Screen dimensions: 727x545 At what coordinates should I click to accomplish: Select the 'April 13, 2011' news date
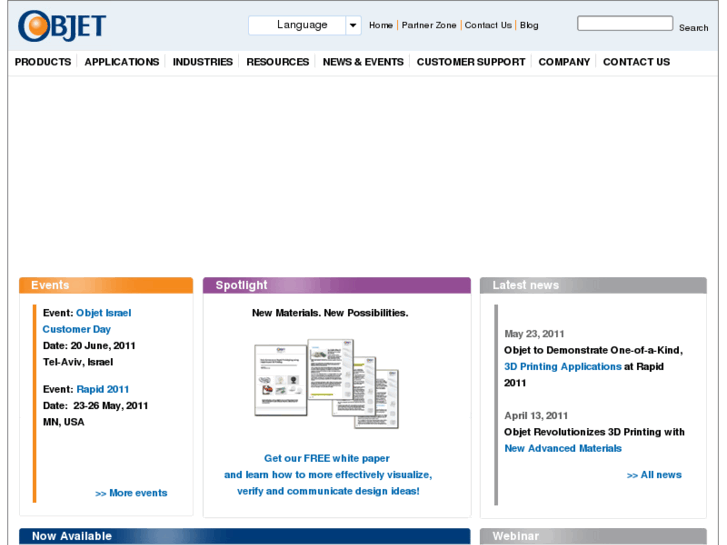click(x=536, y=416)
